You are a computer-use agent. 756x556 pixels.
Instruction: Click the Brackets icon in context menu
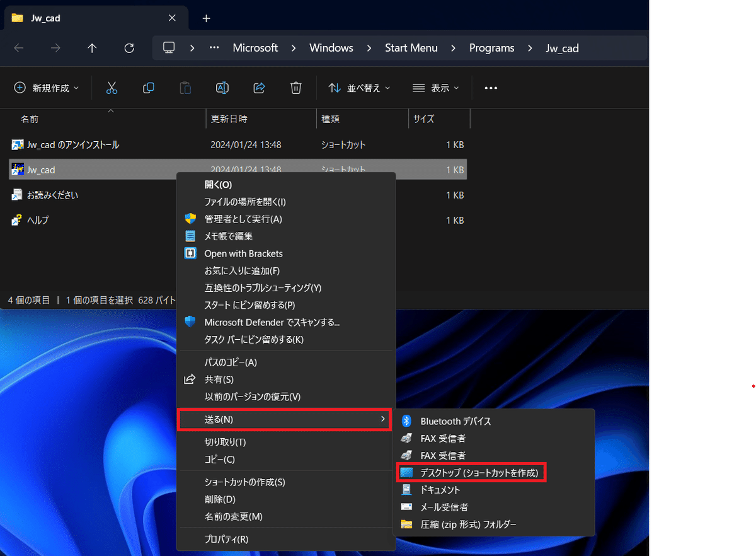pyautogui.click(x=190, y=253)
